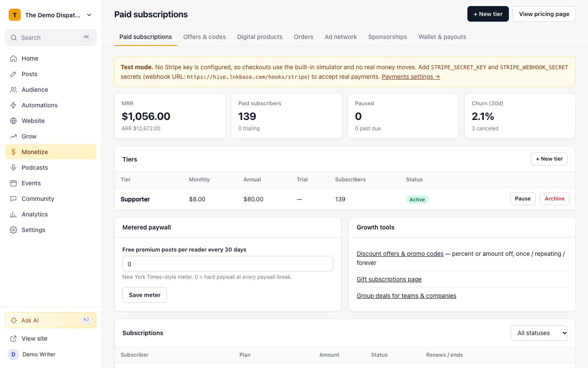
Task: Click the Events calendar icon
Action: click(x=13, y=183)
